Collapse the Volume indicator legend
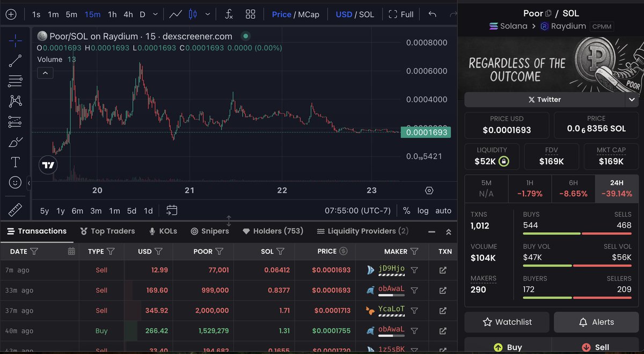 pyautogui.click(x=45, y=72)
